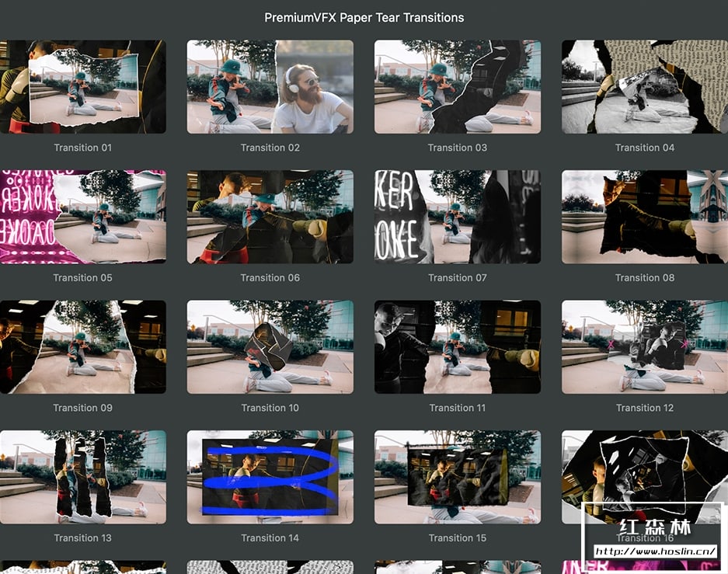This screenshot has height=574, width=728.
Task: Click the 'Transition 07' label
Action: coord(458,277)
